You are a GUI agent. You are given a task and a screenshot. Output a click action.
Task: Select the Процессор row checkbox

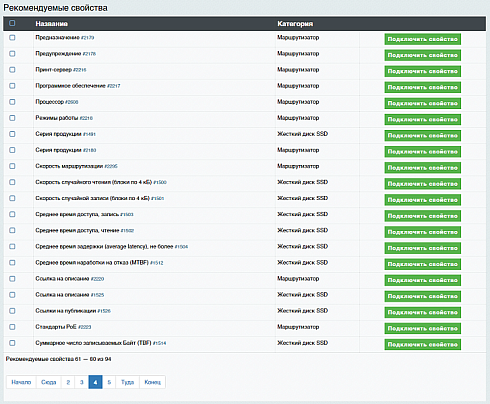tap(12, 102)
